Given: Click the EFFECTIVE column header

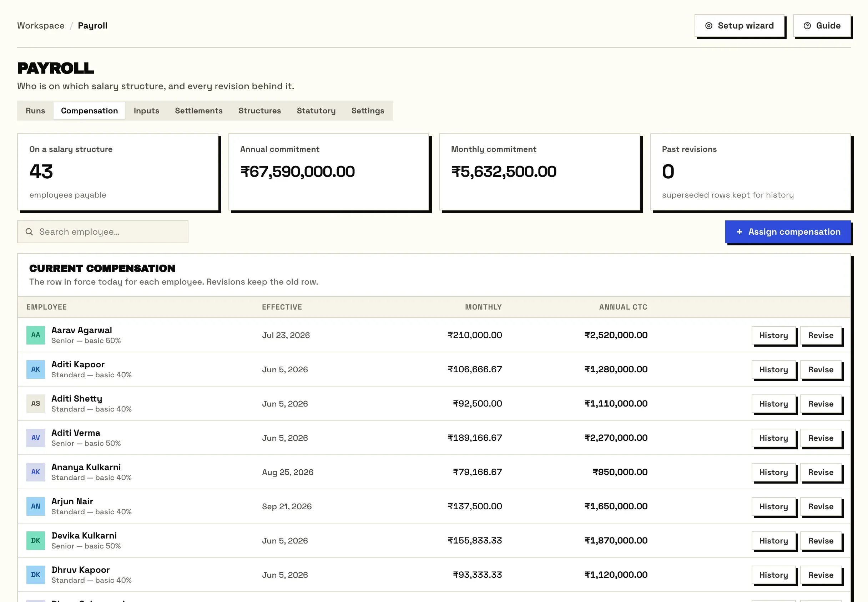Looking at the screenshot, I should (282, 307).
